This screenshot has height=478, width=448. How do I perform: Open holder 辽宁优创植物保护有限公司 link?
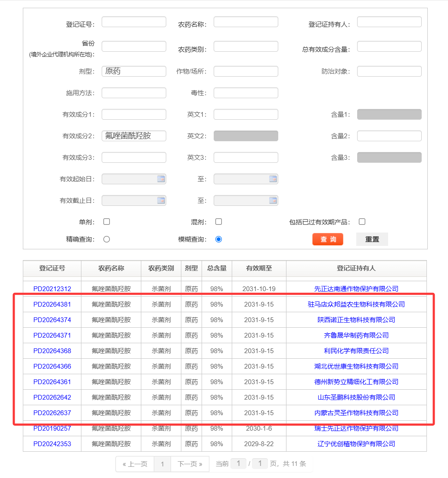click(x=356, y=444)
